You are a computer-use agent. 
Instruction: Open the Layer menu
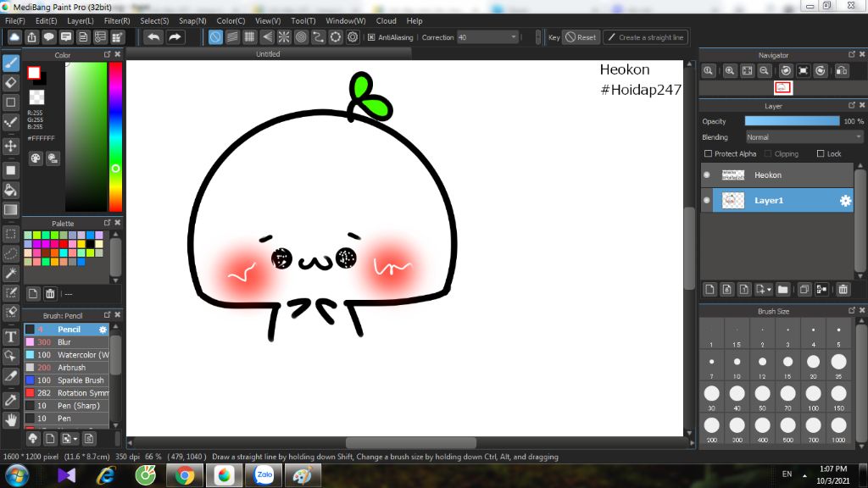tap(81, 20)
